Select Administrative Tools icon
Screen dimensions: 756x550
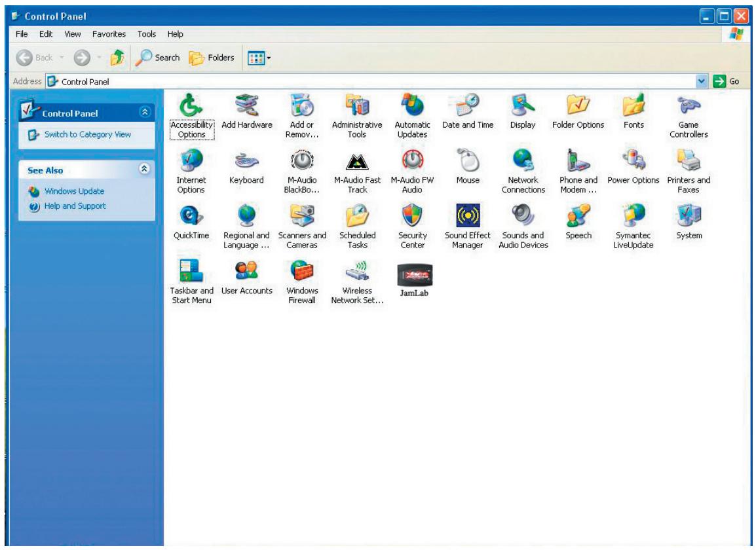(357, 105)
